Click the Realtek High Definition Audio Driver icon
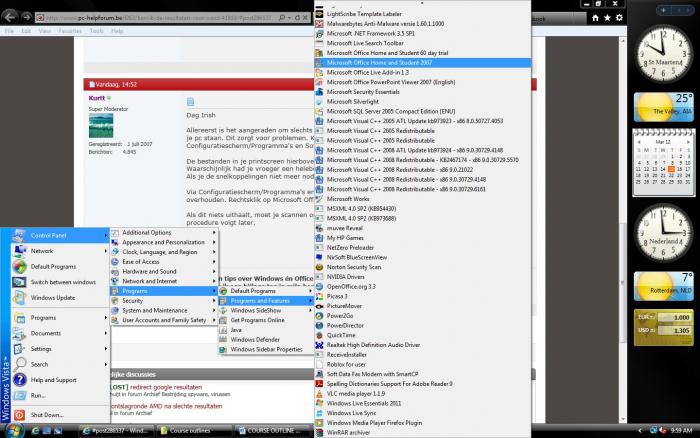Screen dimensions: 700x438 click(319, 345)
